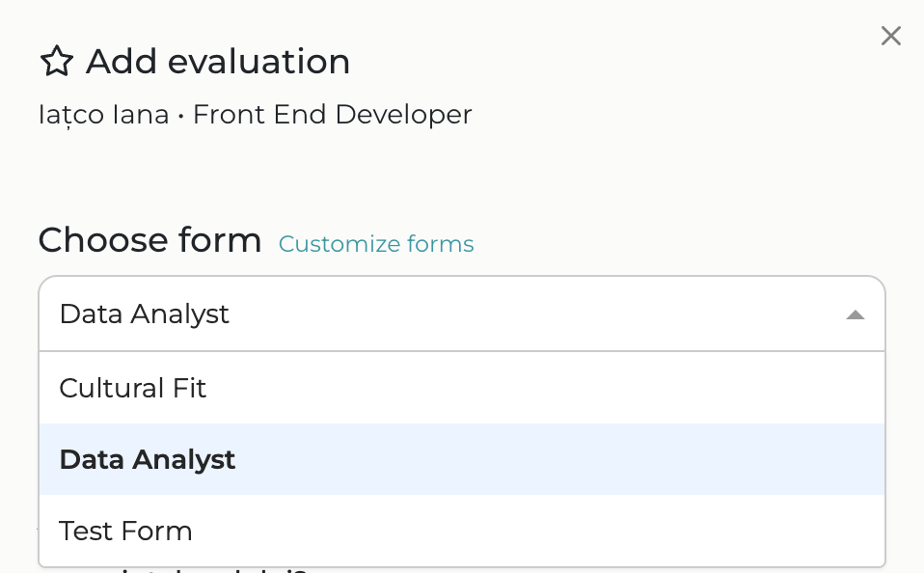The height and width of the screenshot is (573, 924).
Task: Click the Choose form label
Action: click(x=149, y=239)
